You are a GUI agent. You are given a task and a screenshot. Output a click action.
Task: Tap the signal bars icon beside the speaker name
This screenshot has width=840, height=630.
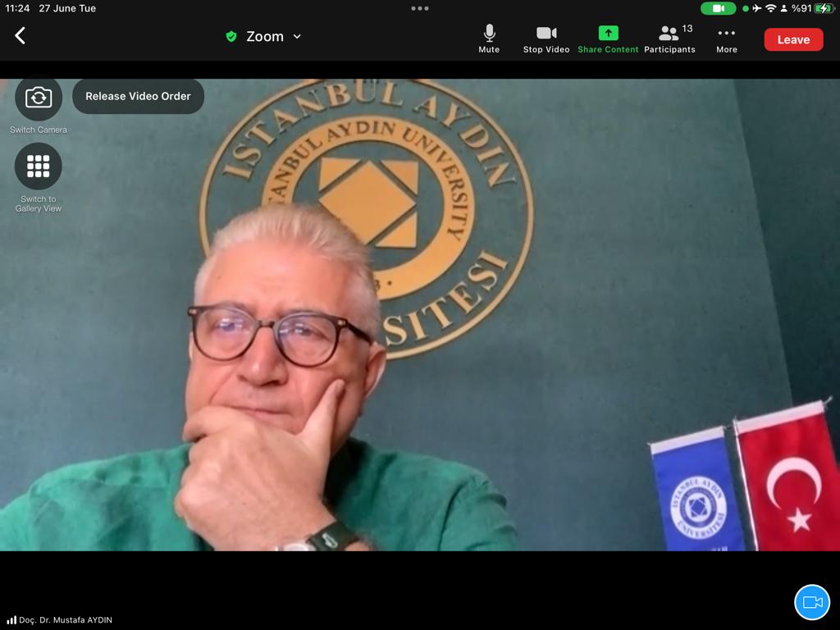tap(11, 620)
